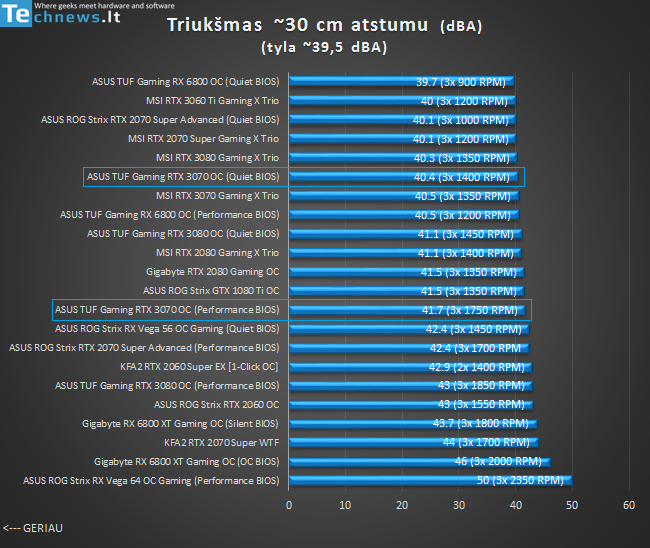Click the bar labeled '41.1 (3x 1400 RPM)'
The width and height of the screenshot is (650, 548).
pyautogui.click(x=405, y=253)
